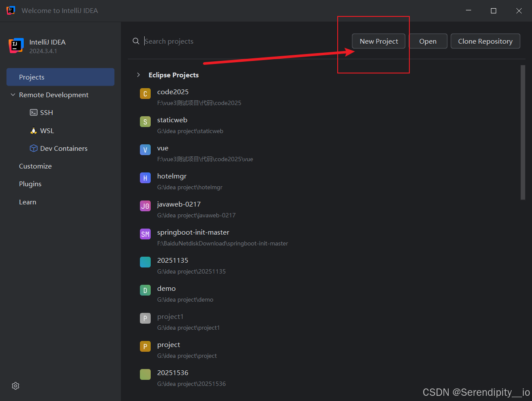Click the icon beside project named project

(145, 347)
